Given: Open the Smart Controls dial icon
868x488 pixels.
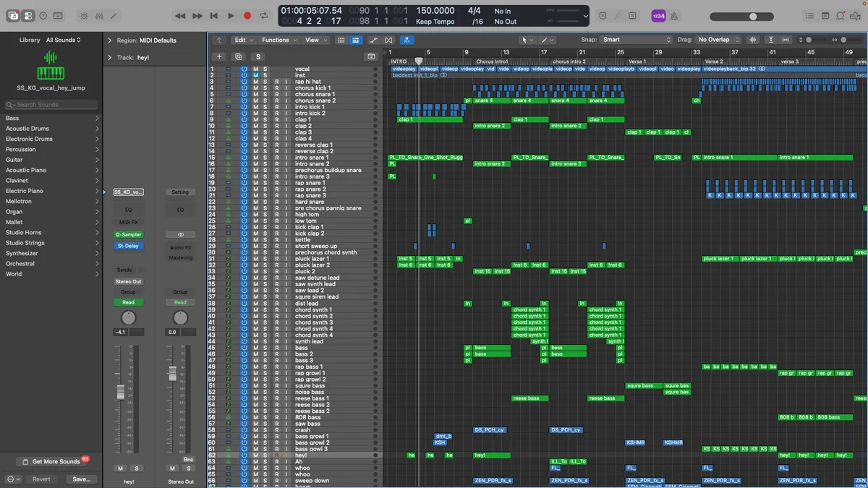Looking at the screenshot, I should click(x=84, y=16).
